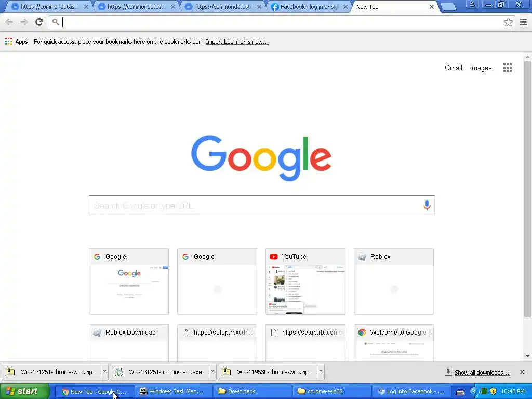Screen dimensions: 532x399
Task: Open first Google most-visited thumbnail
Action: (x=129, y=281)
